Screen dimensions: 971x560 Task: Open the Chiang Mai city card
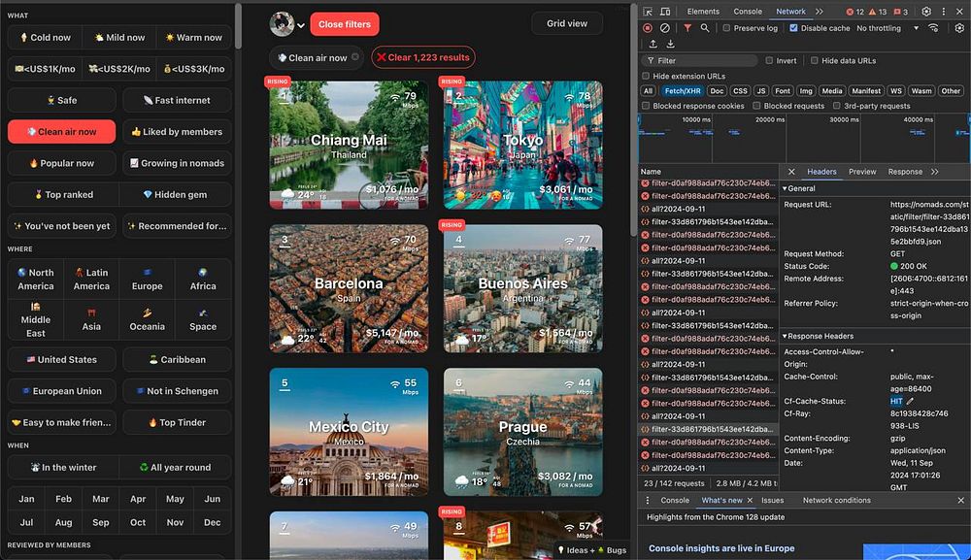tap(349, 144)
